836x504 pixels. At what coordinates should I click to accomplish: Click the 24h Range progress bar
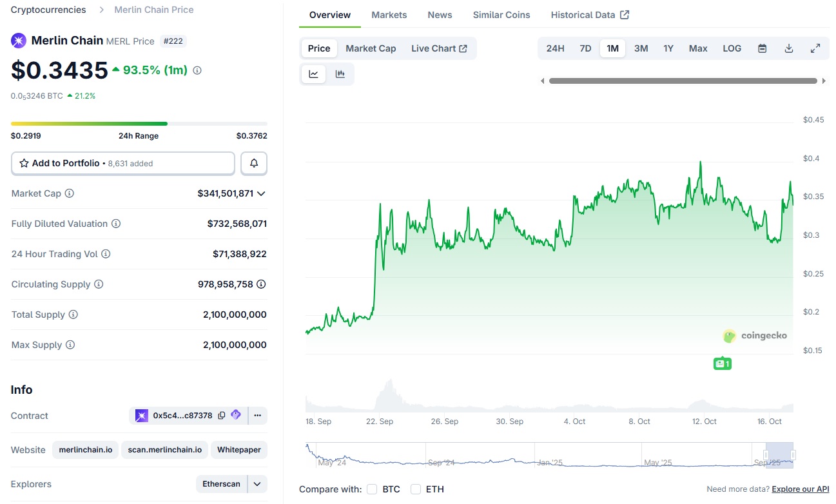[139, 123]
